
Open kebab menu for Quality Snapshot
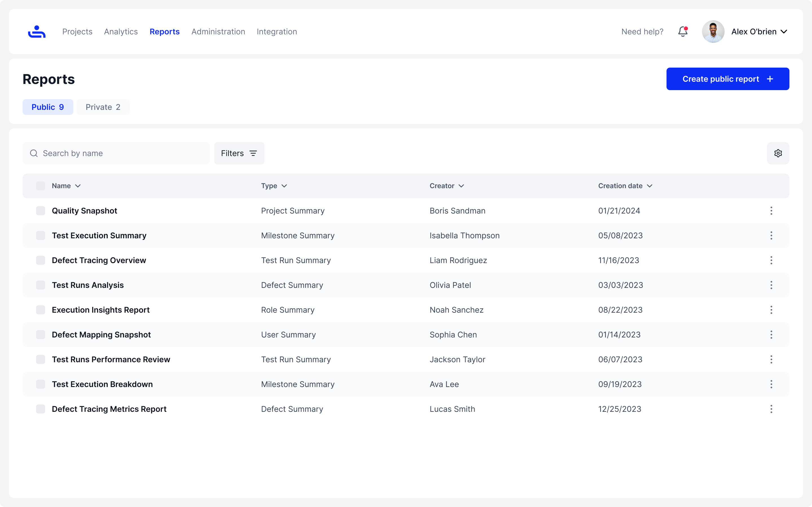click(x=771, y=211)
